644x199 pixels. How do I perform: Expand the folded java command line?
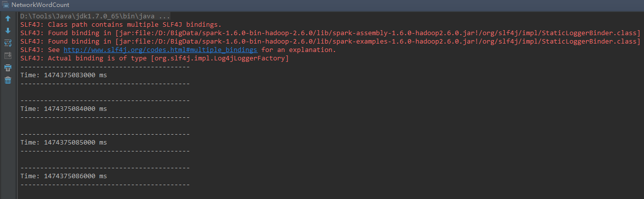163,16
